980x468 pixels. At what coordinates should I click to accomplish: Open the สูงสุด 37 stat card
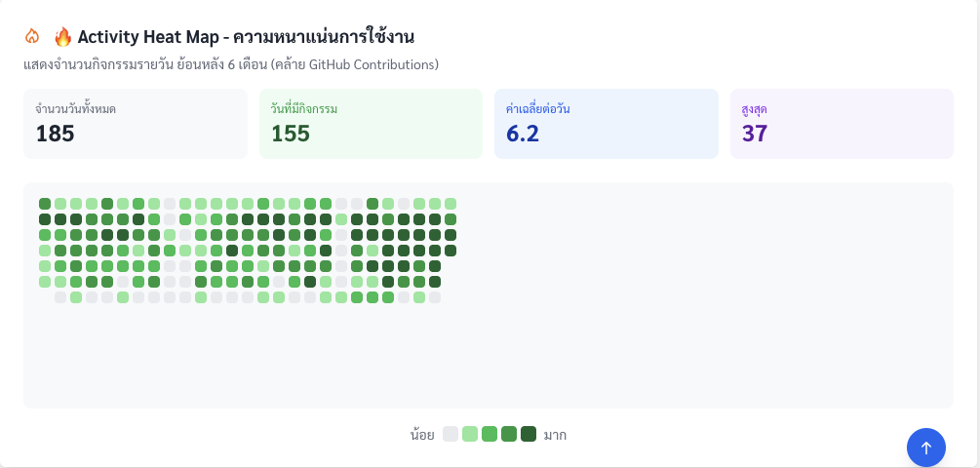coord(842,124)
